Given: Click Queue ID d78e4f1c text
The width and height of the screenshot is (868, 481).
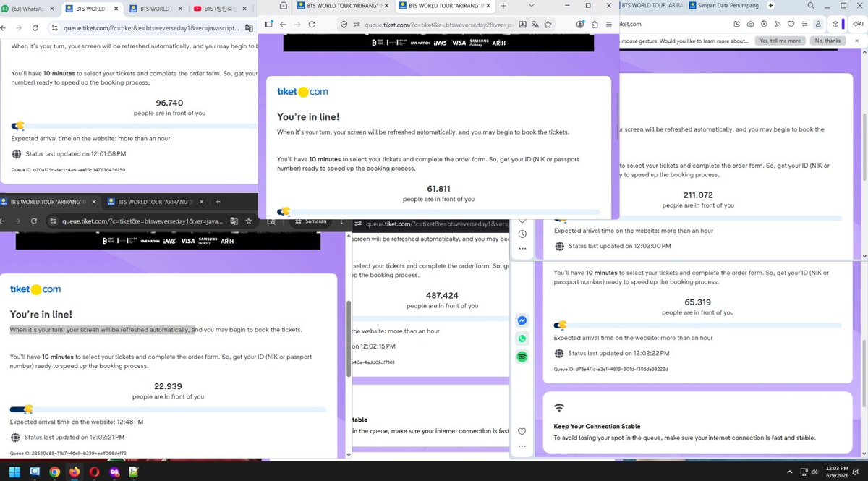Looking at the screenshot, I should coord(611,369).
